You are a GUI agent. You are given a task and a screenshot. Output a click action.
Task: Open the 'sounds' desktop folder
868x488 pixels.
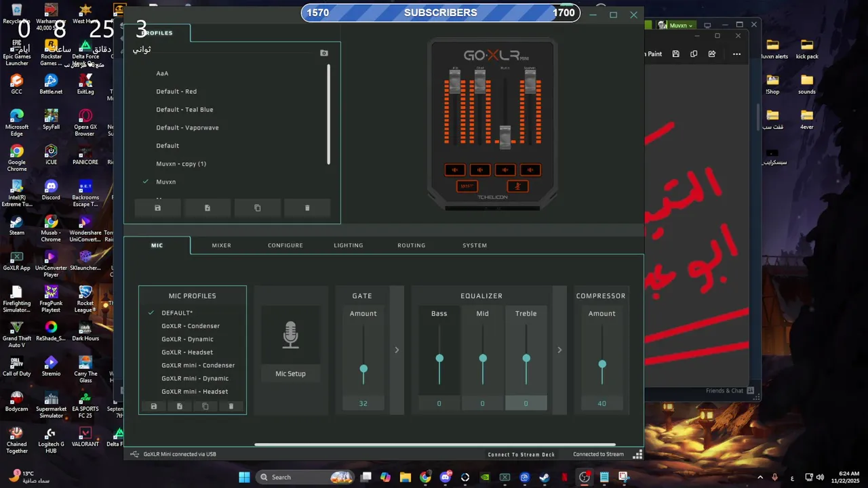pos(806,84)
